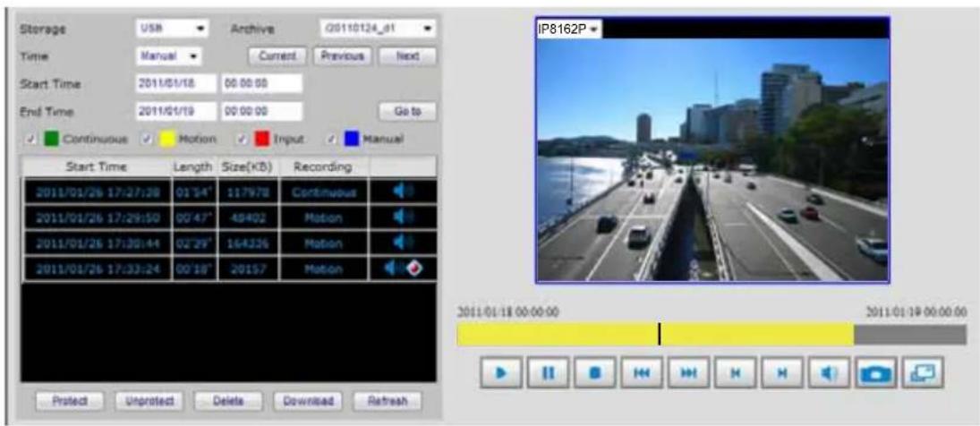Screen dimensions: 980x426
Task: Open the Time dropdown showing Manual
Action: click(x=168, y=56)
